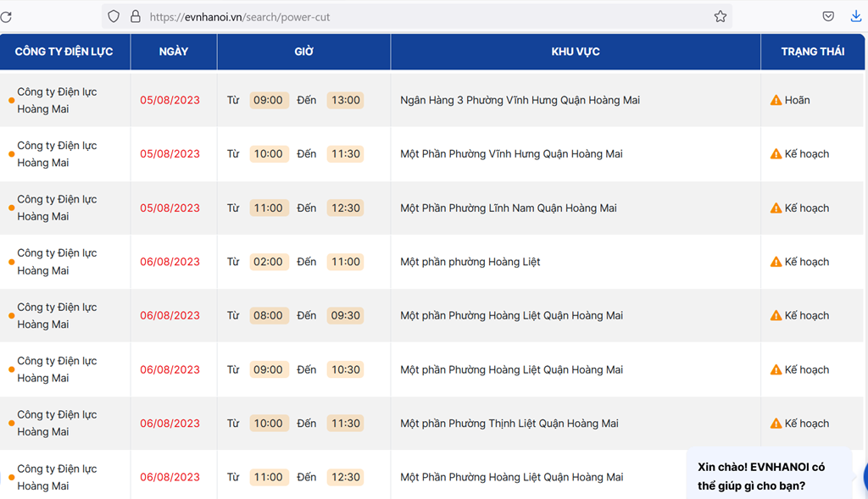Click the Kế hoạch status in the Lĩnh Nam row
The image size is (868, 499).
[807, 208]
